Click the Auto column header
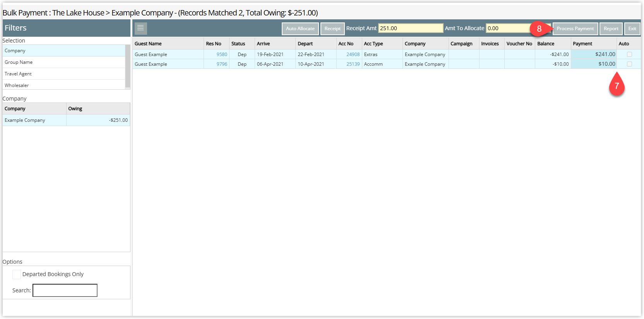644x319 pixels. (629, 44)
